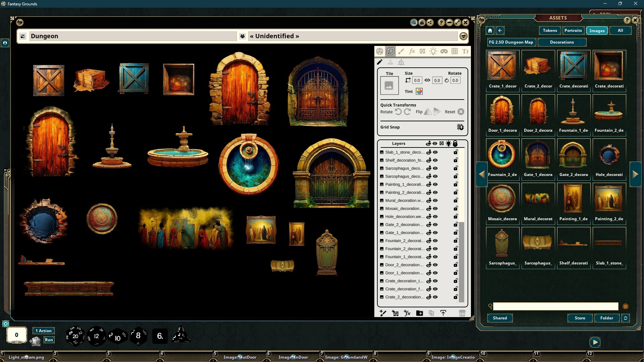The width and height of the screenshot is (644, 362).
Task: Hide the Slab_1_stone_deco layer
Action: [x=435, y=152]
